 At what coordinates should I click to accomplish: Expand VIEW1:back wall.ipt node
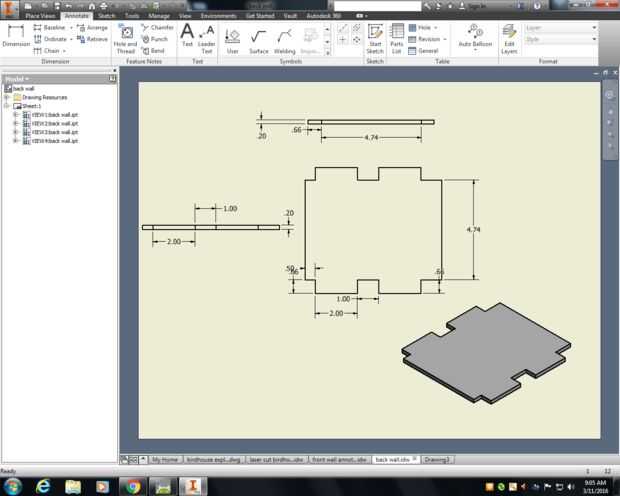tap(15, 115)
